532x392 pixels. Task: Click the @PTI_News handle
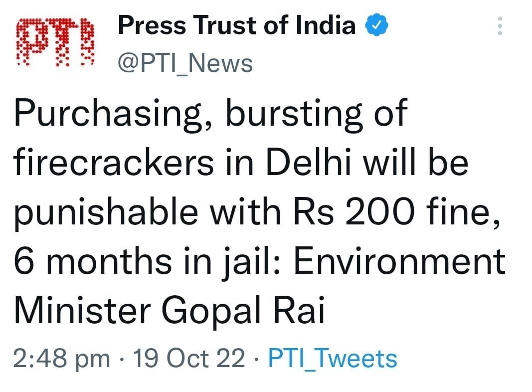point(185,63)
